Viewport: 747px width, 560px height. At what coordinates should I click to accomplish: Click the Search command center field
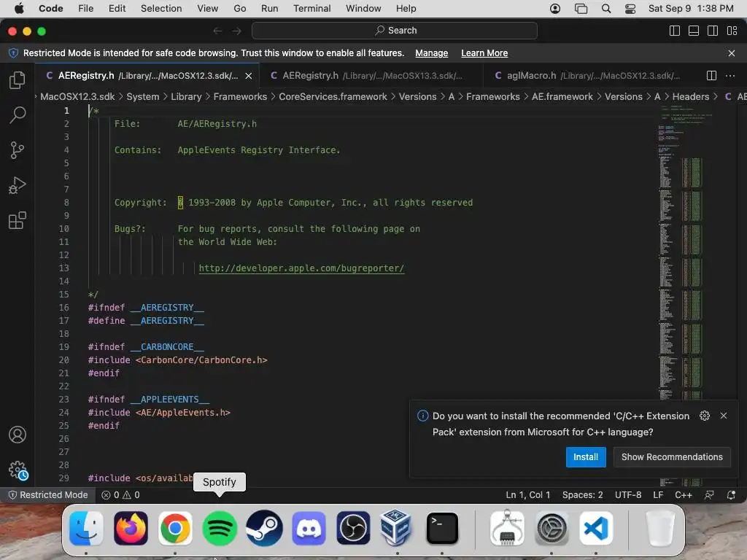[395, 31]
